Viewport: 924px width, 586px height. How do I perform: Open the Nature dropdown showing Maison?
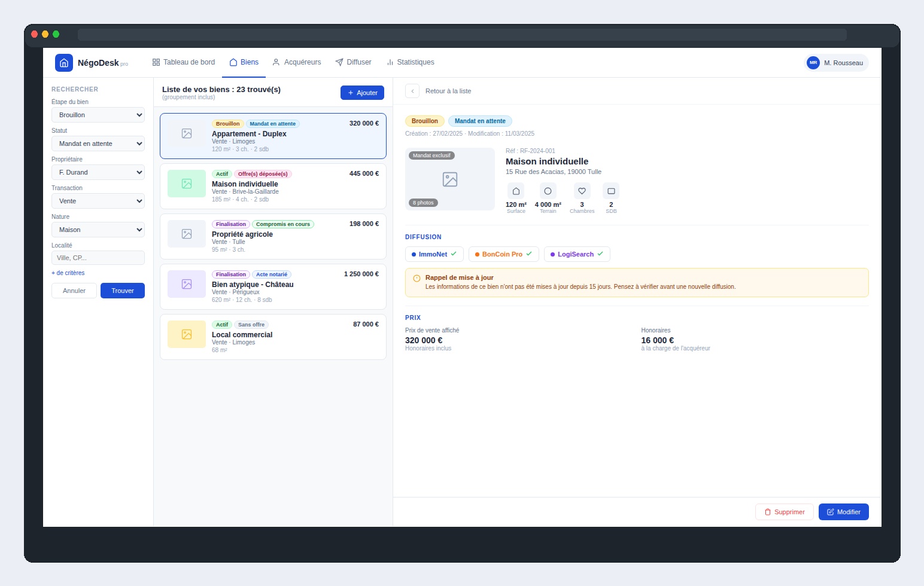98,230
